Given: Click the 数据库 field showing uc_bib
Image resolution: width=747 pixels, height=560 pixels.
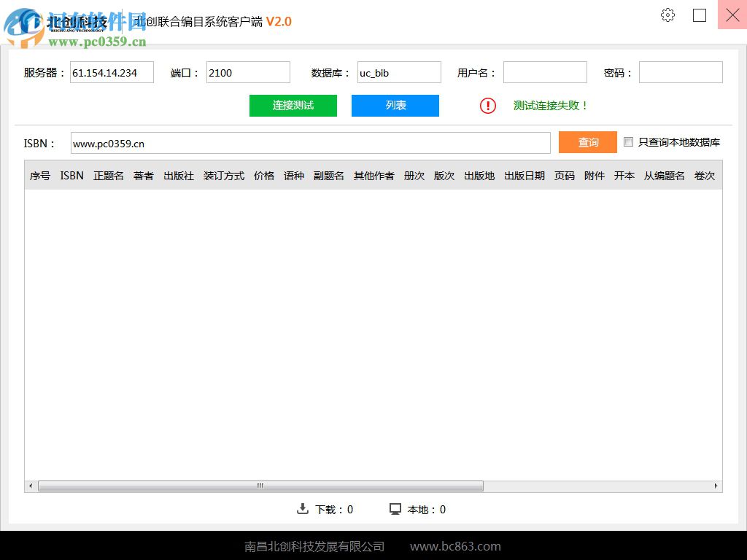Looking at the screenshot, I should (398, 72).
